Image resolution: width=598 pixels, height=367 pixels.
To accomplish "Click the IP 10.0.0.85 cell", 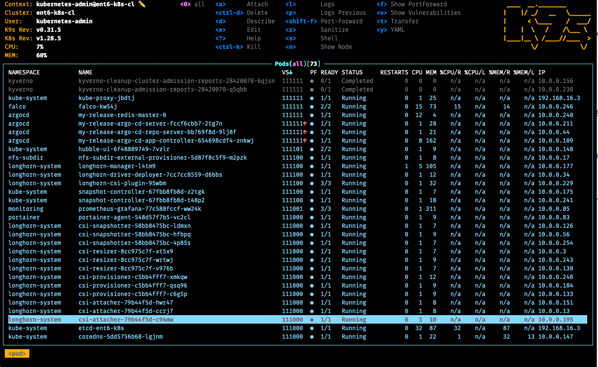I will click(x=554, y=209).
